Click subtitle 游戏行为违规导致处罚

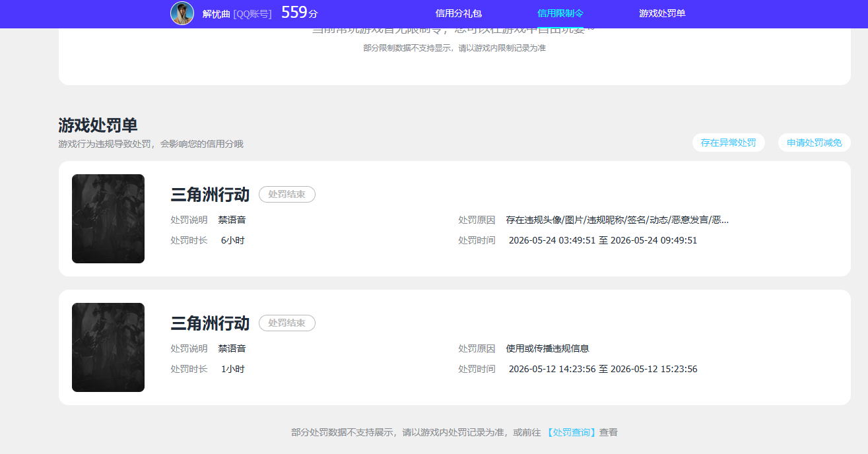pos(150,144)
